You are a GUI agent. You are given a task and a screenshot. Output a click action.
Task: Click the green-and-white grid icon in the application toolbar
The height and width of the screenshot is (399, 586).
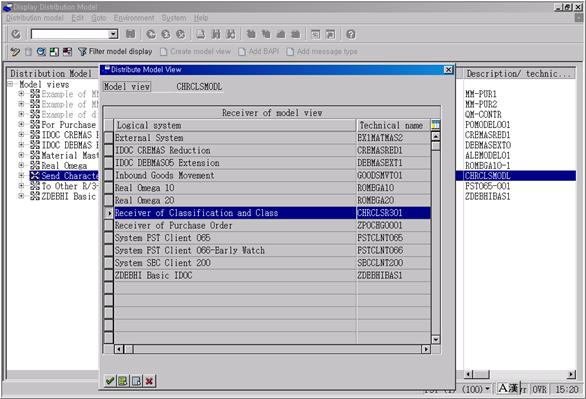54,52
